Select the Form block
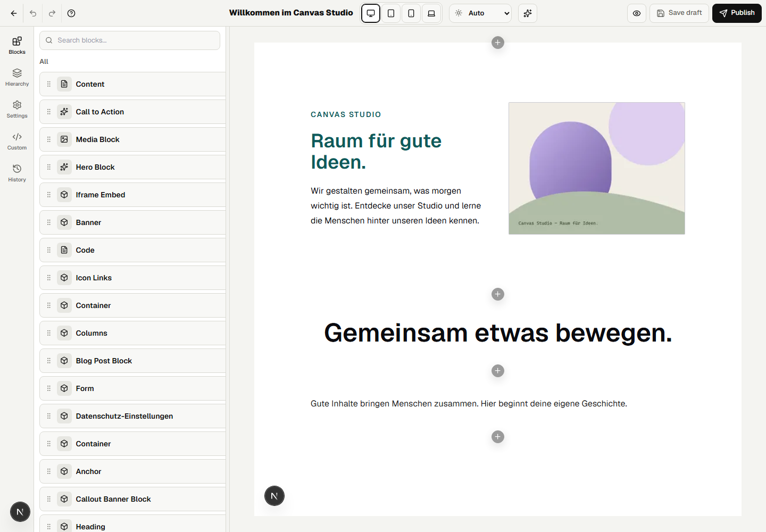The height and width of the screenshot is (532, 766). coord(133,388)
